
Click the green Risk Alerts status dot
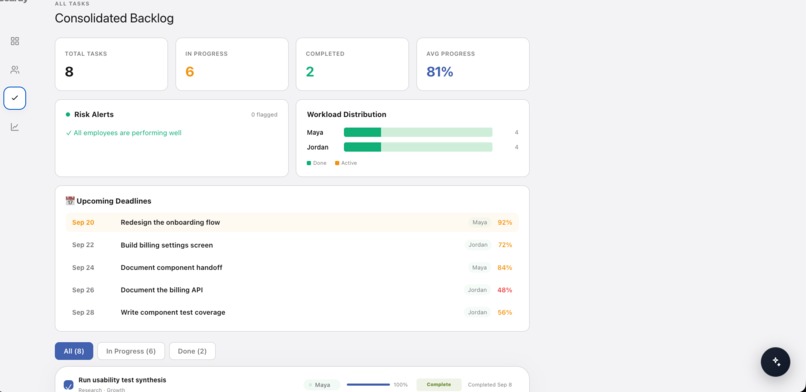coord(68,115)
